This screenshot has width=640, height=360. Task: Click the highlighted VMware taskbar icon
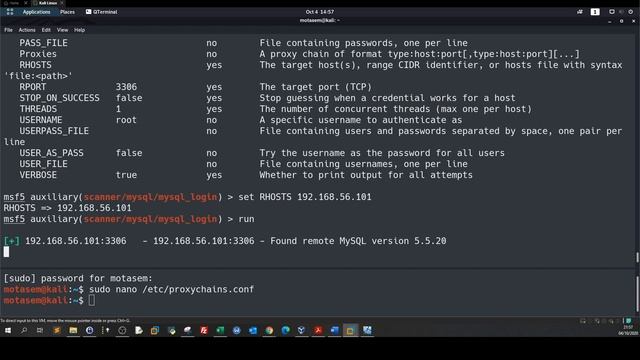351,330
